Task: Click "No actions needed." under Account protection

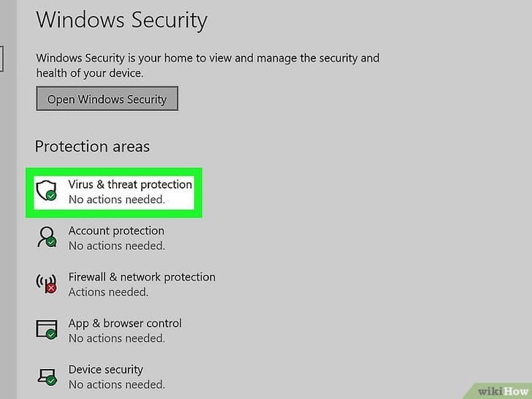Action: 117,246
